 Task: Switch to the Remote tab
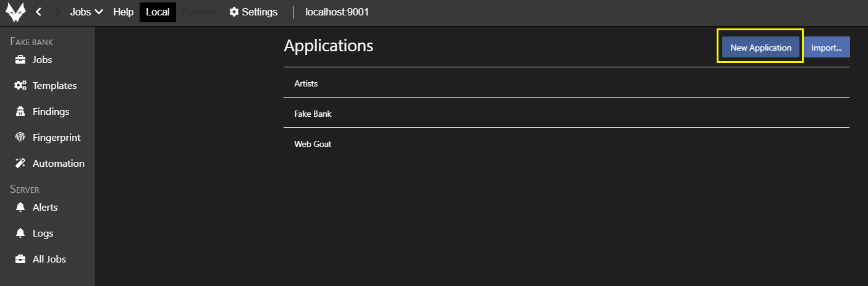pyautogui.click(x=200, y=12)
